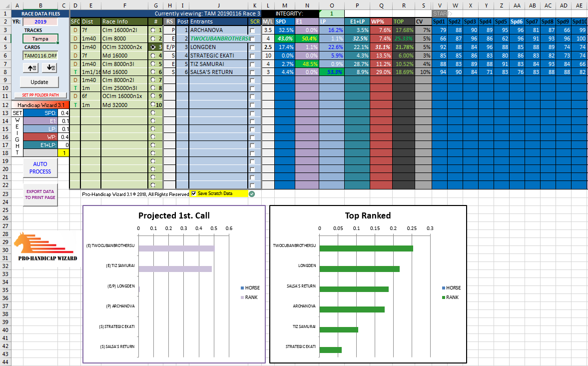Click the SET PP FOLDER PATH button

pyautogui.click(x=39, y=95)
